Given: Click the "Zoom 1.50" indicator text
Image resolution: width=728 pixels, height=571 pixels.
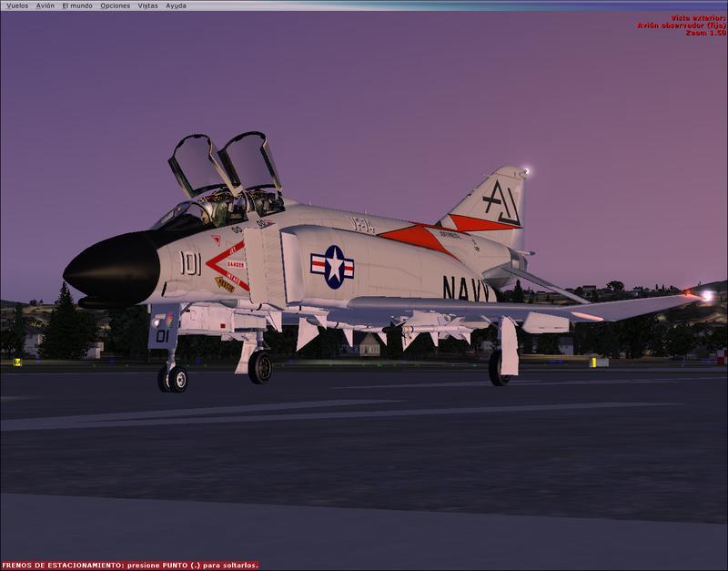Looking at the screenshot, I should click(705, 33).
